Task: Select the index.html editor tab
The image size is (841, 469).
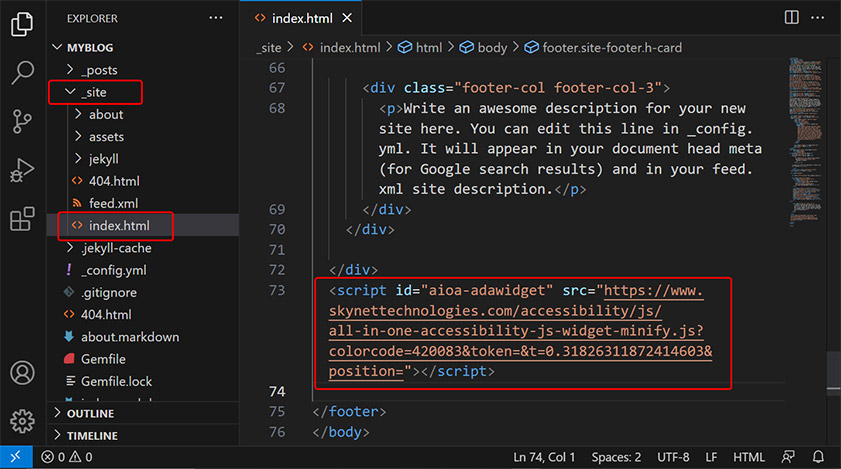Action: pyautogui.click(x=301, y=18)
